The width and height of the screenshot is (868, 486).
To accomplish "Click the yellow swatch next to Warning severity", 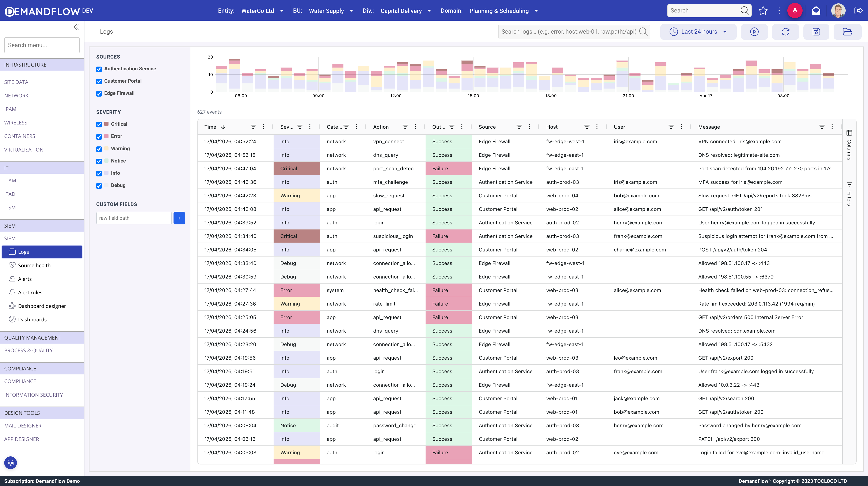I will (106, 148).
